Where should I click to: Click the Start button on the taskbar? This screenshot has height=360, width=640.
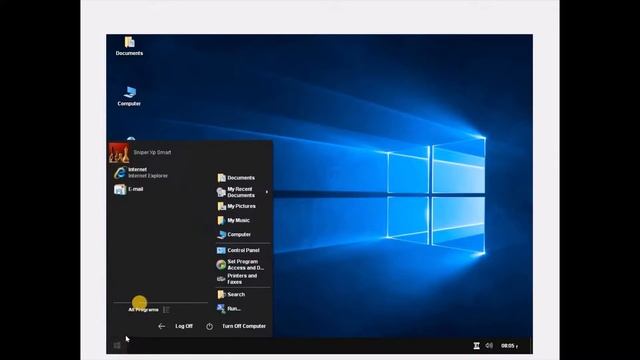coord(117,345)
